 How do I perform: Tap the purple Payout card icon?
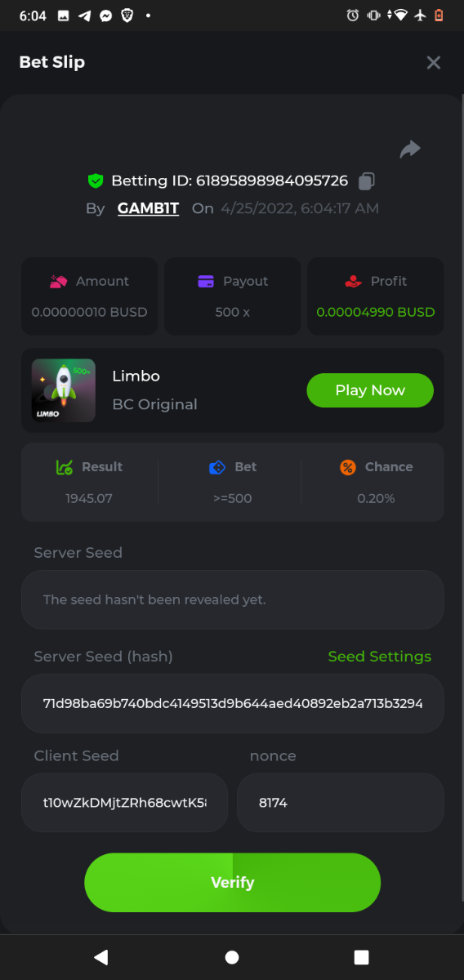[x=206, y=281]
